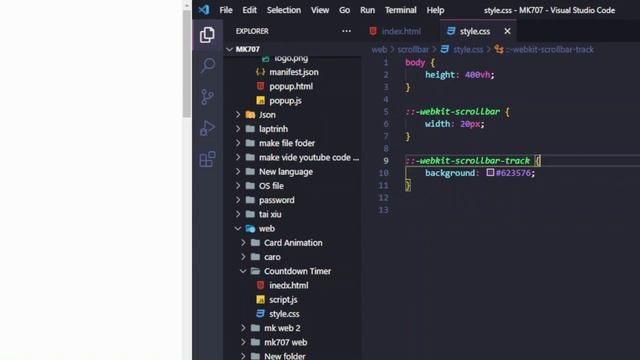Open the Extensions view
640x360 pixels.
pyautogui.click(x=207, y=159)
